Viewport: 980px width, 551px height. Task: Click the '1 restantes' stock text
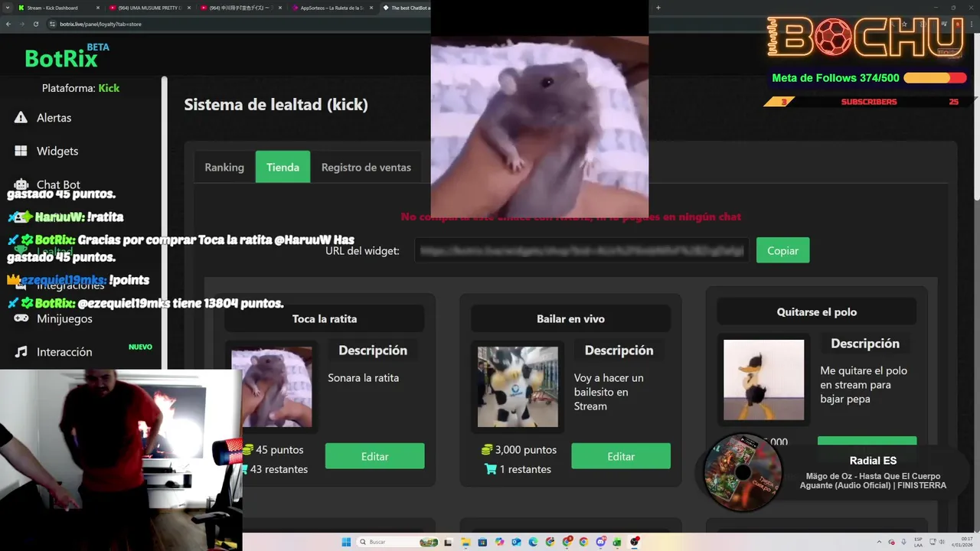tap(525, 469)
